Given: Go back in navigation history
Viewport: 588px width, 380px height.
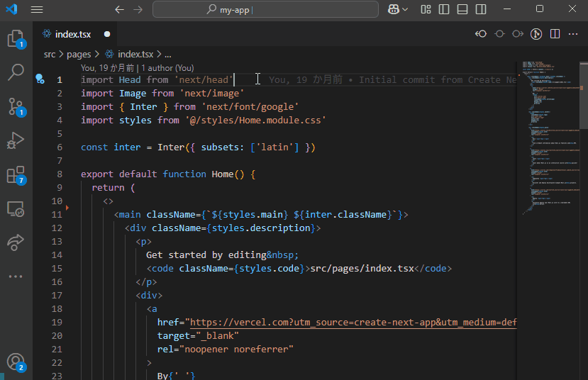Looking at the screenshot, I should tap(119, 9).
